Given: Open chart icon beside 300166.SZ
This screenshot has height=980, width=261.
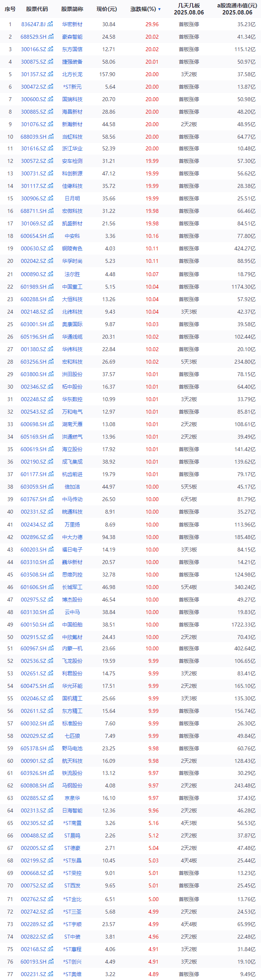Looking at the screenshot, I should (x=50, y=49).
